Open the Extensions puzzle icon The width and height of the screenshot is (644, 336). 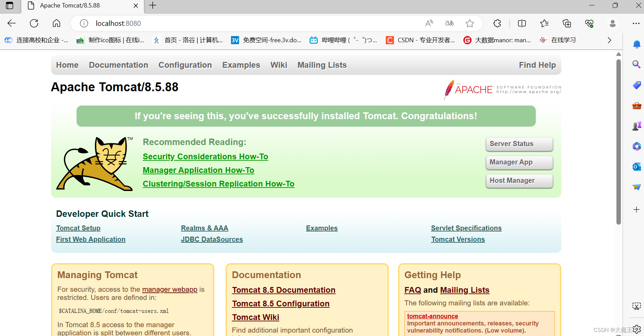click(x=497, y=23)
